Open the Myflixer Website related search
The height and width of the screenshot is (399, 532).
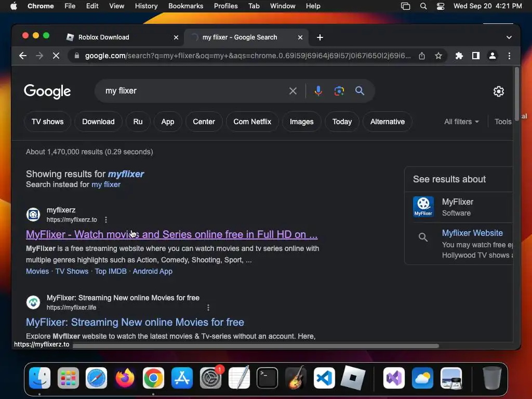click(472, 233)
